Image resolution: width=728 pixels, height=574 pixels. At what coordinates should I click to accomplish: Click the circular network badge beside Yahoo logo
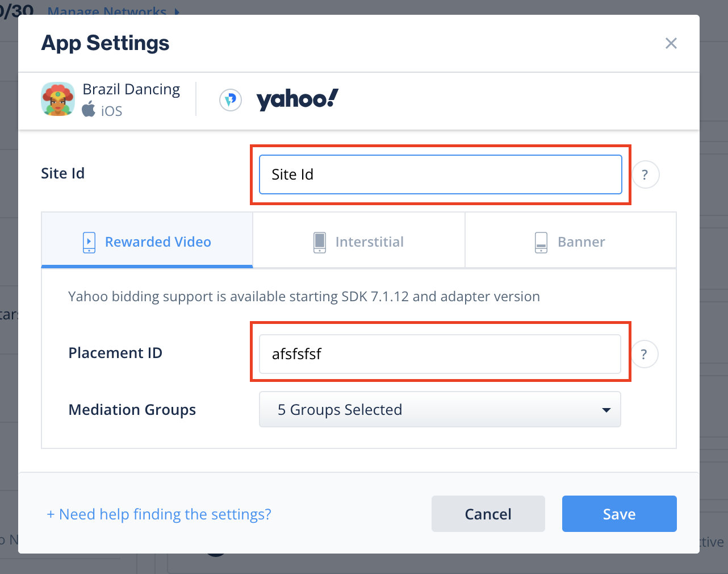(230, 99)
